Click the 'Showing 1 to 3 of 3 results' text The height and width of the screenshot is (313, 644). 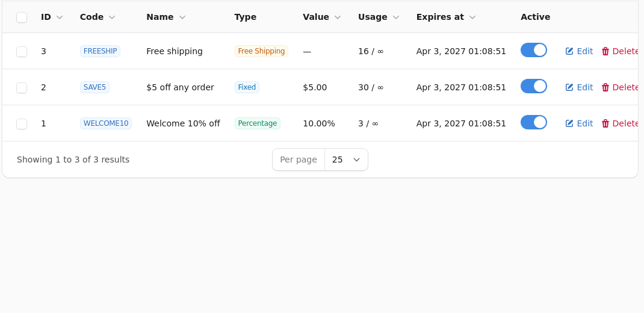coord(73,160)
